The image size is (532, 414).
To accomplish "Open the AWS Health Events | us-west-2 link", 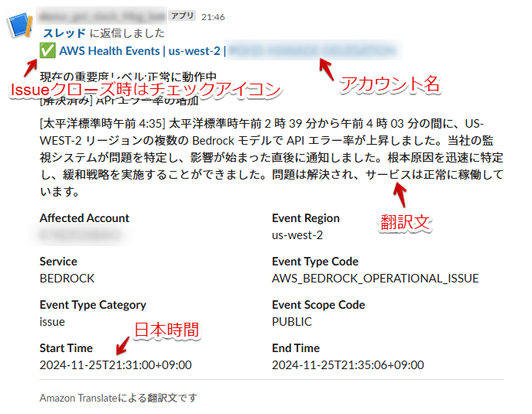I will (x=142, y=51).
